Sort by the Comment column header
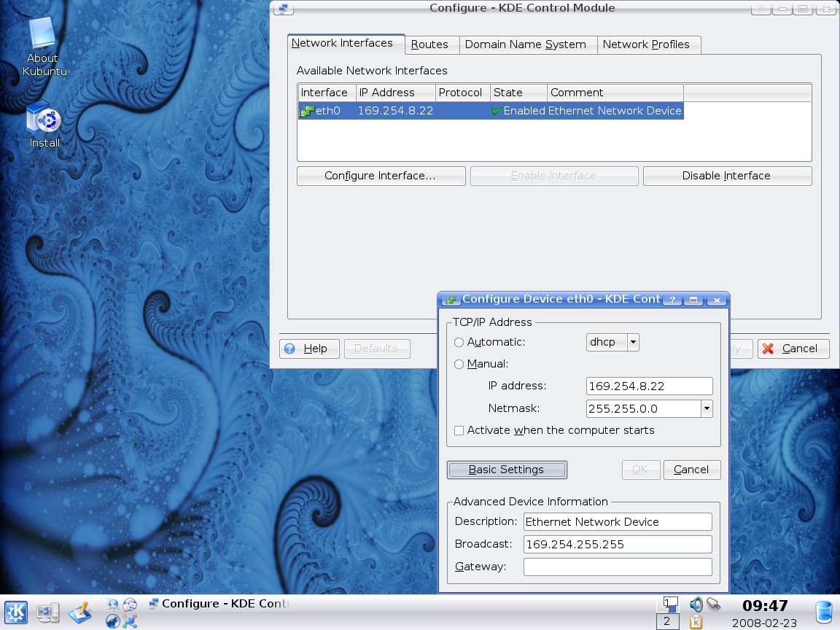The height and width of the screenshot is (630, 840). tap(615, 93)
